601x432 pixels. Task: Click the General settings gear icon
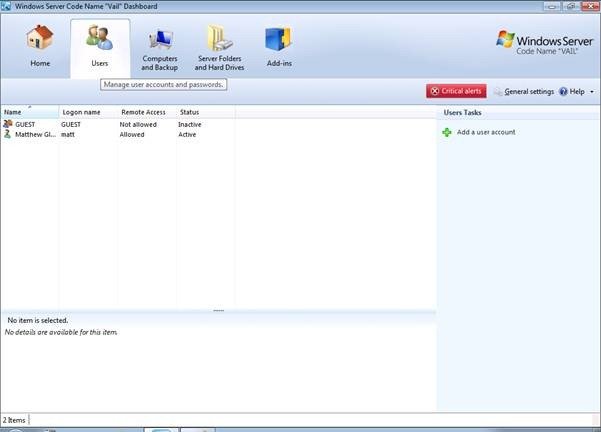[x=498, y=92]
